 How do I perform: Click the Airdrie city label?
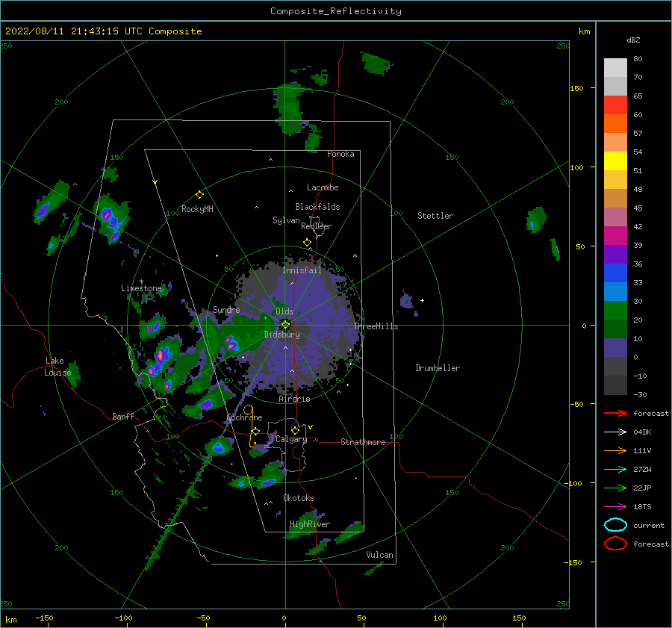point(294,399)
